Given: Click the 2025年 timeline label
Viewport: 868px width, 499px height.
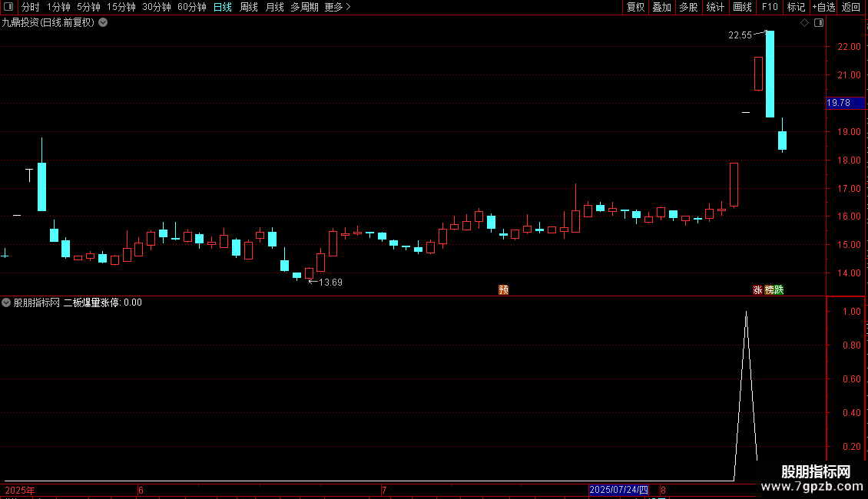Looking at the screenshot, I should 20,490.
